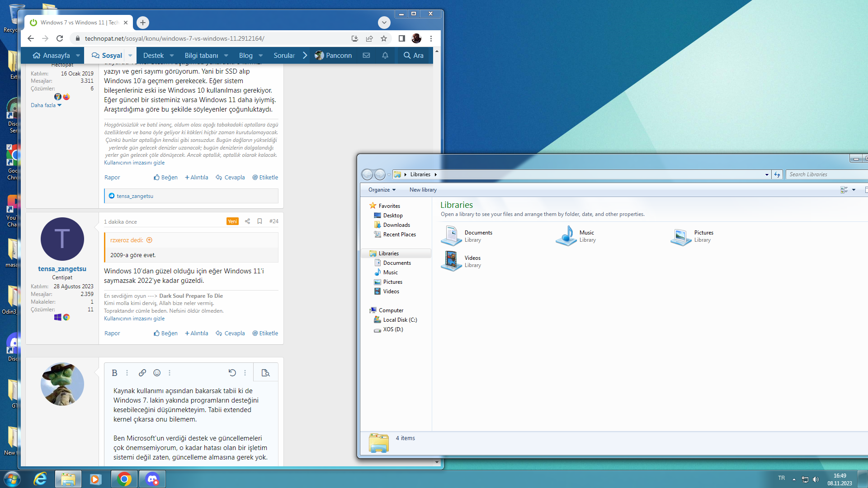868x488 pixels.
Task: Open the Pictures library icon
Action: pyautogui.click(x=681, y=236)
